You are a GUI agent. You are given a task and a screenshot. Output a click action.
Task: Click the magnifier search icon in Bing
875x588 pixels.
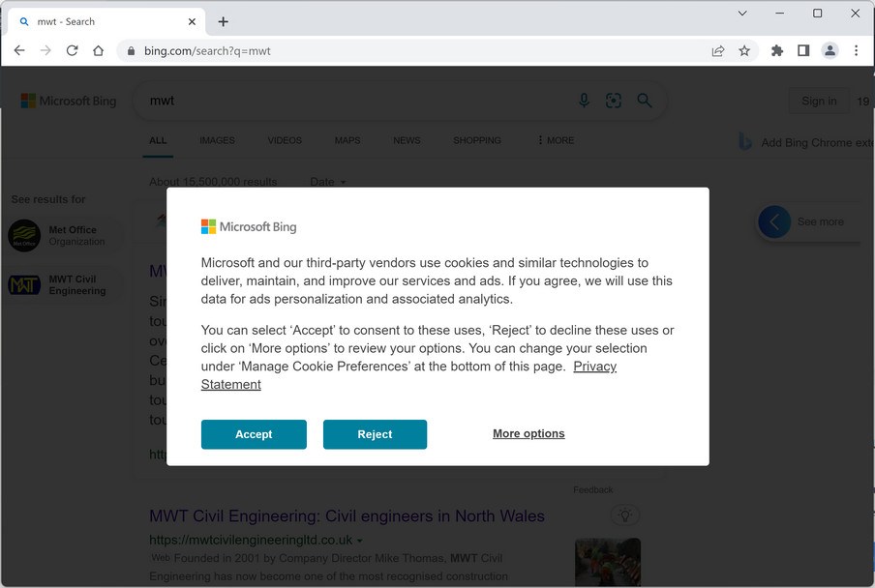(645, 101)
